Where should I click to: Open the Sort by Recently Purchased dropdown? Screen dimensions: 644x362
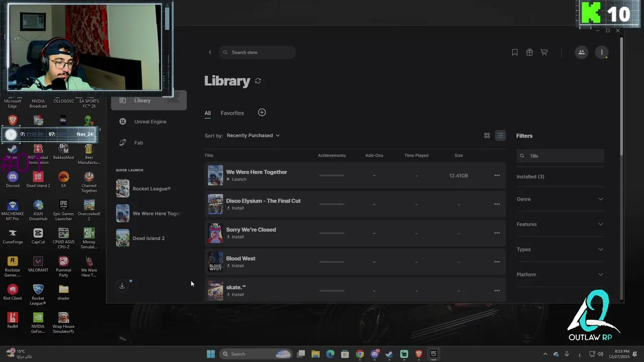[253, 135]
